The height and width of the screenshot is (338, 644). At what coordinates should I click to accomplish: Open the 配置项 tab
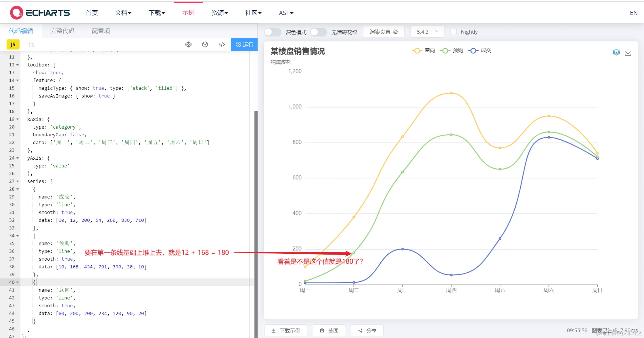[x=101, y=31]
